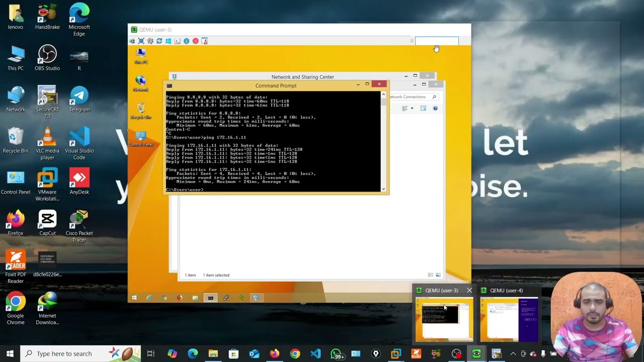Viewport: 644px width, 362px height.
Task: Select Control Panel in guest desktop
Action: (141, 138)
